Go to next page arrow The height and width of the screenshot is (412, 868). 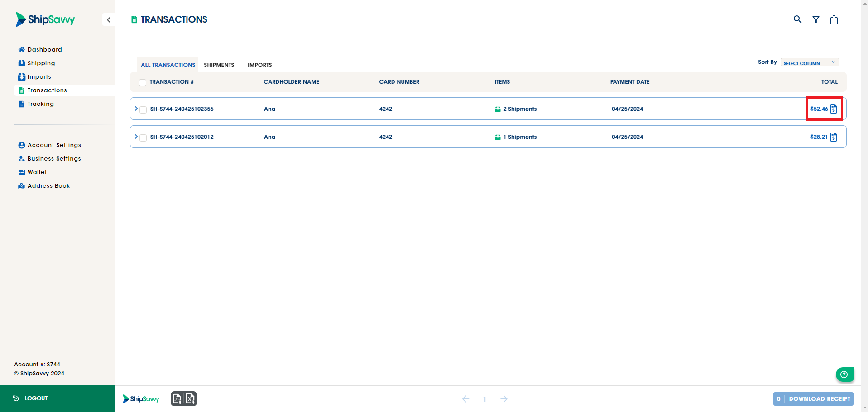(504, 399)
